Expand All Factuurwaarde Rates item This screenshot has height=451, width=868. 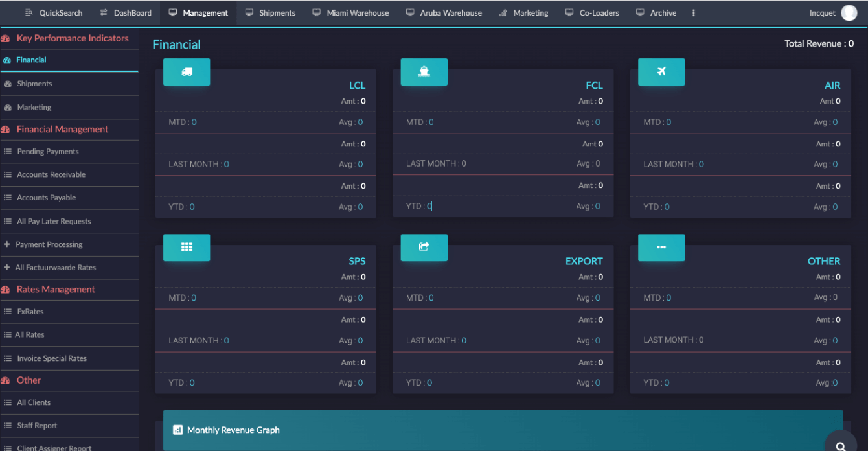[x=55, y=268]
